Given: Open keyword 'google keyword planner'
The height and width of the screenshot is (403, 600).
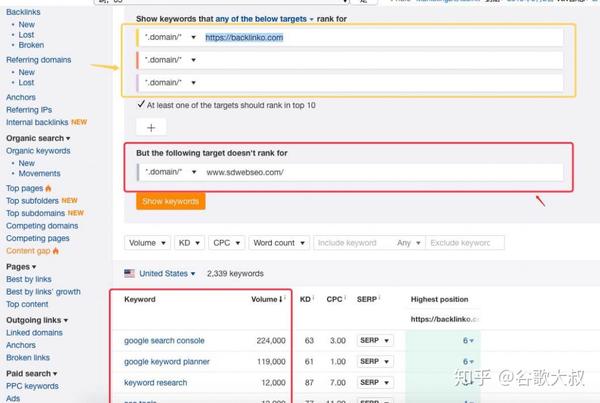Looking at the screenshot, I should 167,362.
